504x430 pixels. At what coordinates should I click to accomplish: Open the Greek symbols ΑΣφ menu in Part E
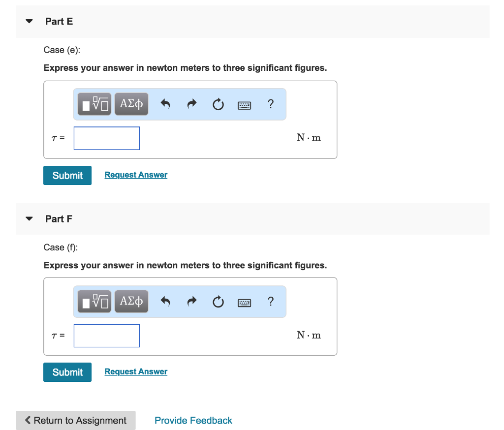coord(131,104)
